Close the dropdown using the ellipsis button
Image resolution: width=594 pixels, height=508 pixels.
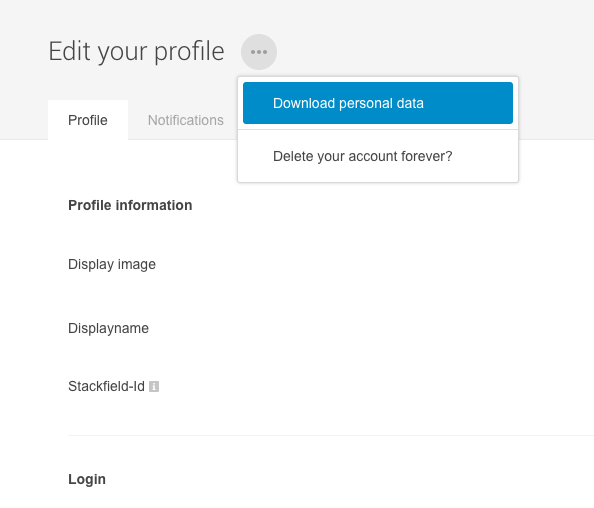click(x=259, y=52)
